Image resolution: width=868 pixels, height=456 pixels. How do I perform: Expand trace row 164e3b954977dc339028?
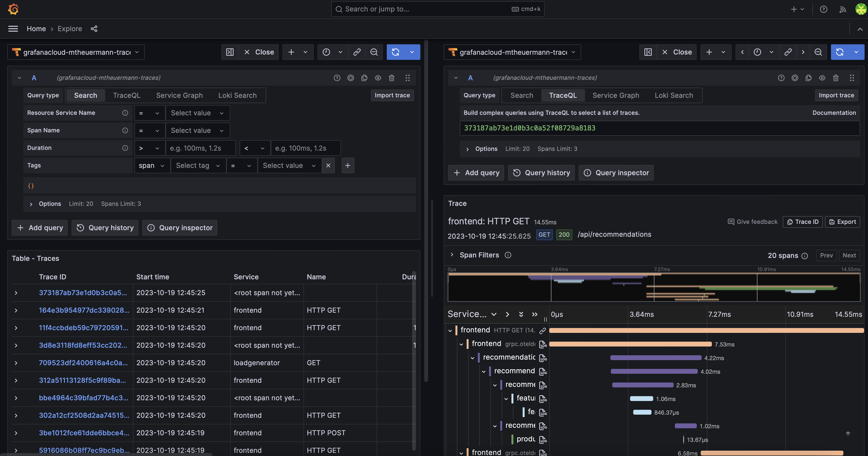(16, 310)
